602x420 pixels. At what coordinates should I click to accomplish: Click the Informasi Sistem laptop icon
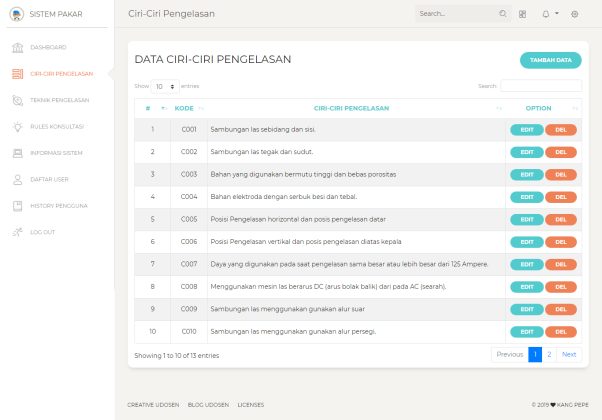(17, 153)
